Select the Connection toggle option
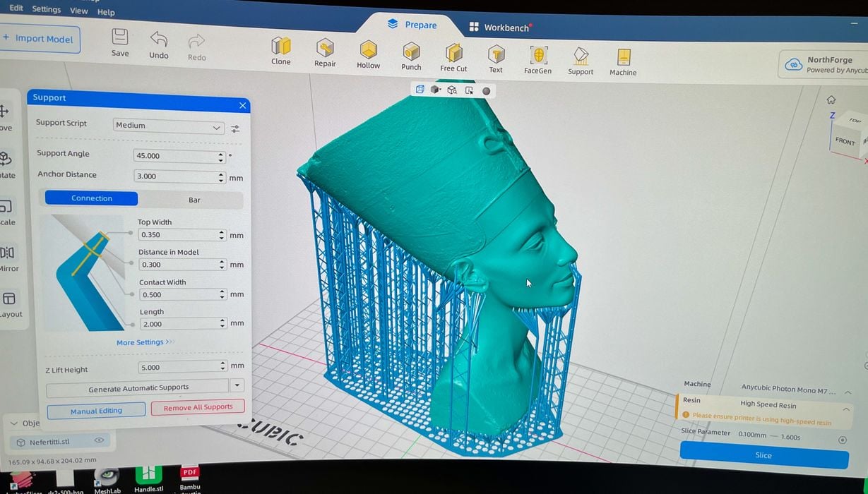Image resolution: width=868 pixels, height=494 pixels. pyautogui.click(x=92, y=198)
